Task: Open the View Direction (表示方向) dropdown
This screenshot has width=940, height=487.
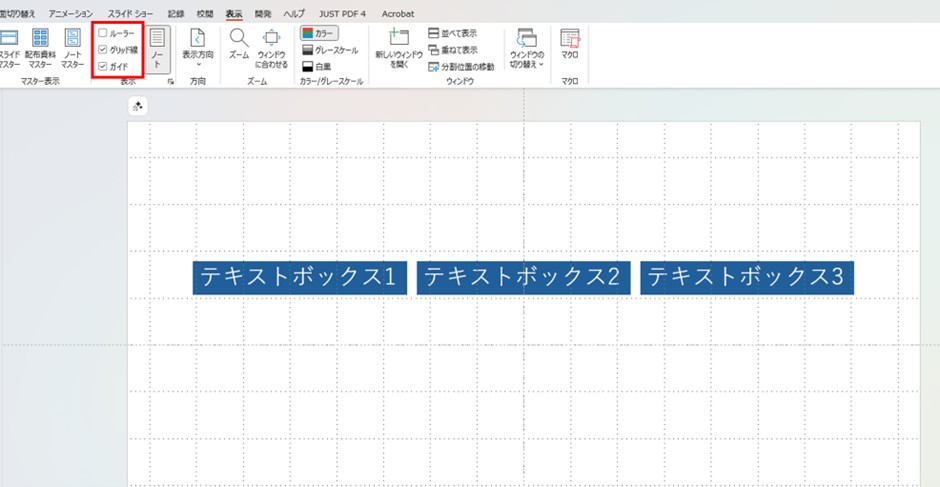Action: tap(198, 48)
